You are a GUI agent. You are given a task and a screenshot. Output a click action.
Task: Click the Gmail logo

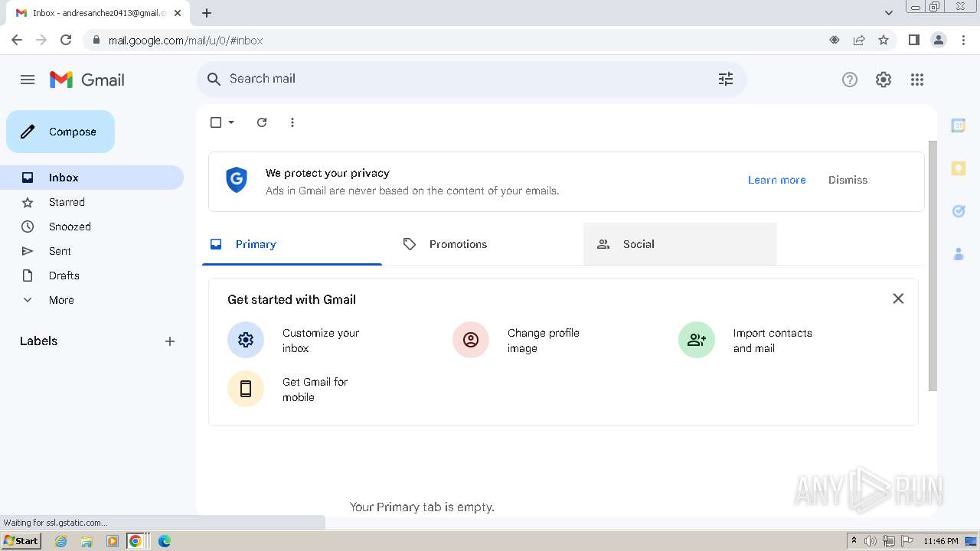click(x=87, y=80)
